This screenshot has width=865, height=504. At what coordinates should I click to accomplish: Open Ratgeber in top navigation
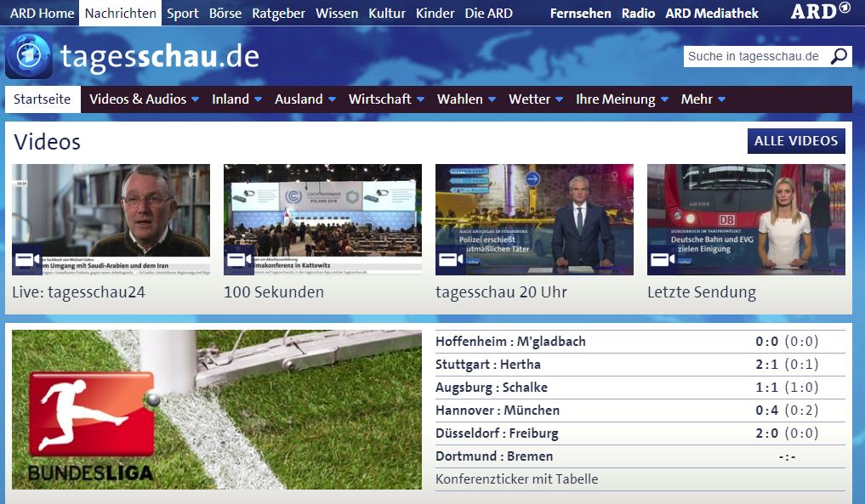click(x=278, y=14)
